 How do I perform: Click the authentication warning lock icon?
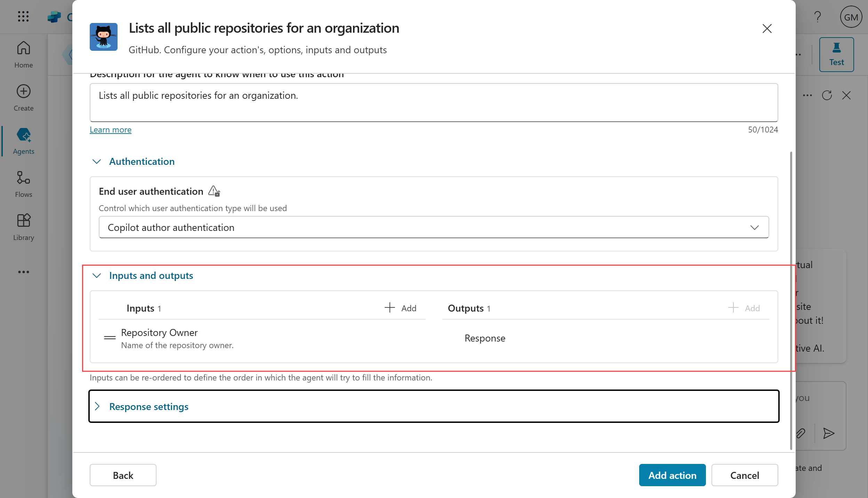click(x=214, y=191)
